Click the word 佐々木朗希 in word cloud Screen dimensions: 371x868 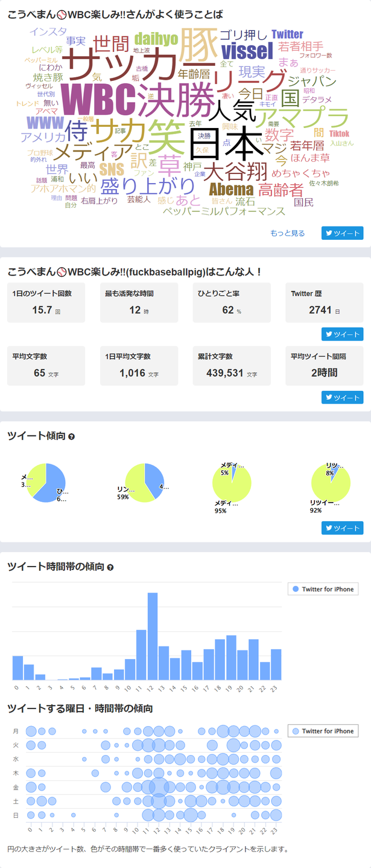(324, 183)
